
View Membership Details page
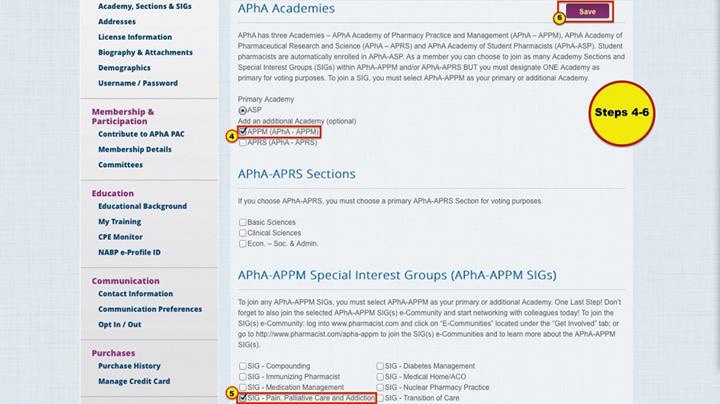[135, 150]
